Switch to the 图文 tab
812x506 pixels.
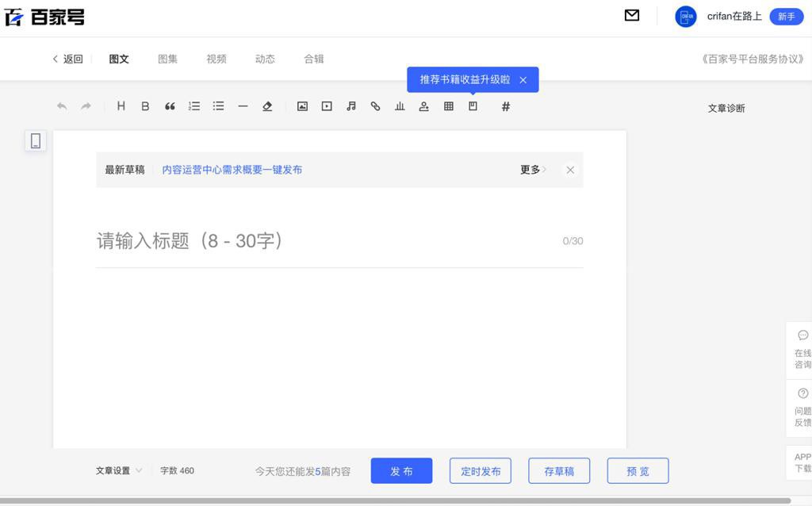119,59
